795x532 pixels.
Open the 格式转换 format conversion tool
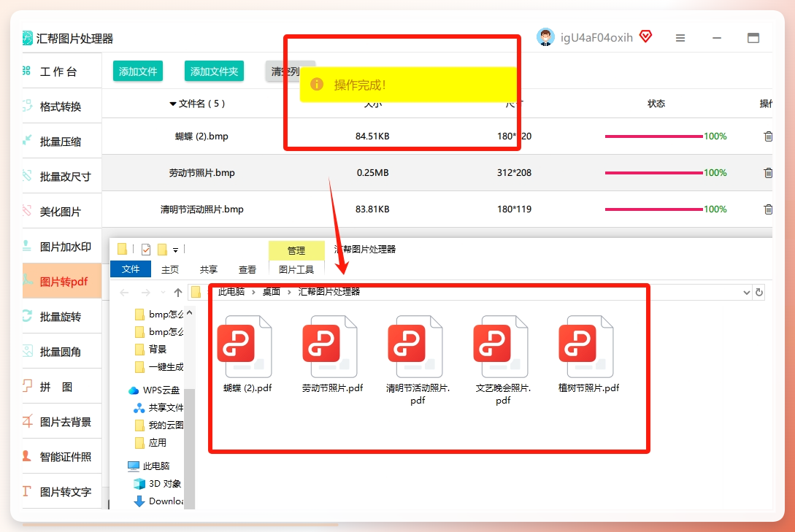pyautogui.click(x=62, y=107)
